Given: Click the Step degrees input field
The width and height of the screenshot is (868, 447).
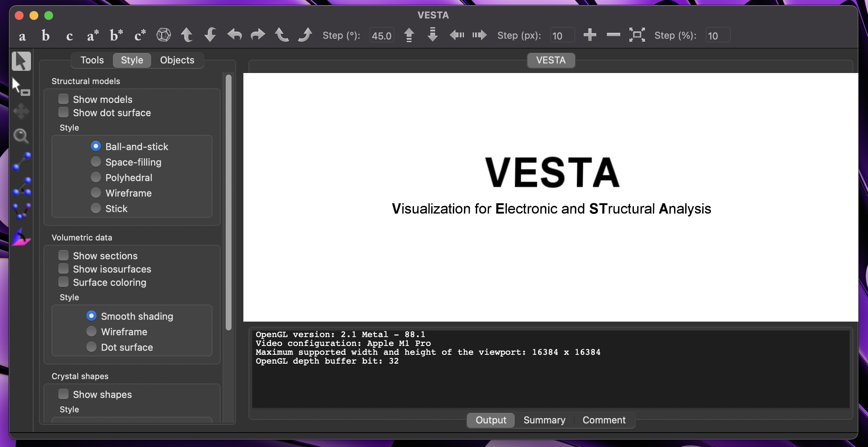Looking at the screenshot, I should tap(382, 35).
